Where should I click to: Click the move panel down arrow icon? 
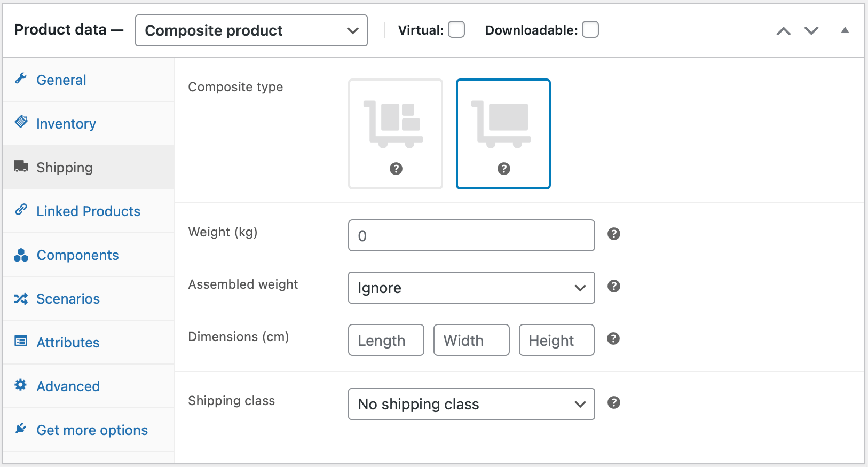[x=811, y=31]
